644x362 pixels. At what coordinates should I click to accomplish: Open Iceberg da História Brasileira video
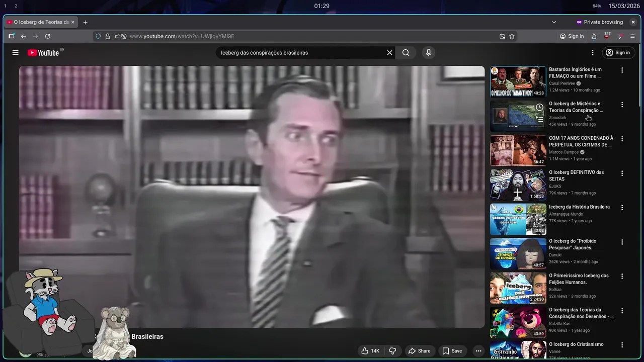[579, 207]
